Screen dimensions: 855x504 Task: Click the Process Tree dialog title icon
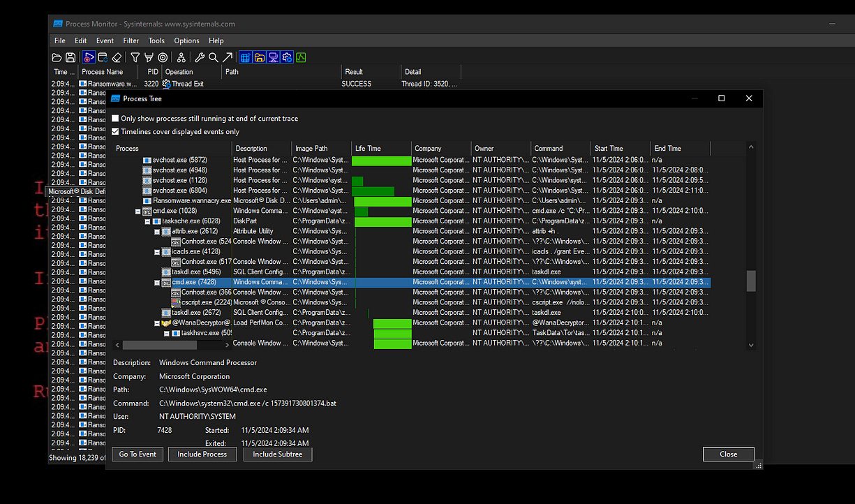(x=116, y=98)
